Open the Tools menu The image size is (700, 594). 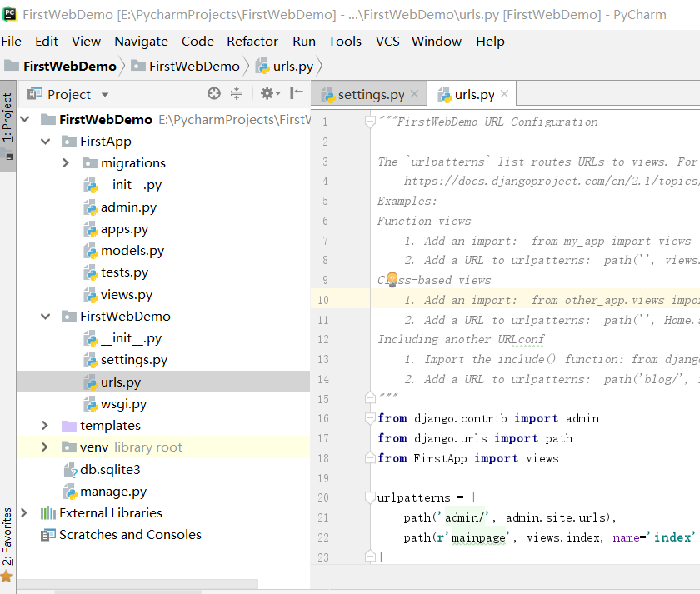coord(345,42)
